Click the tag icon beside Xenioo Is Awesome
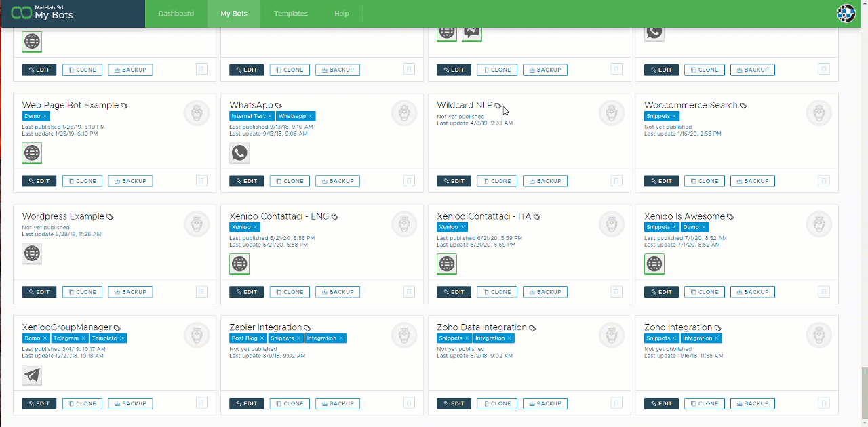Viewport: 868px width, 427px height. (730, 217)
